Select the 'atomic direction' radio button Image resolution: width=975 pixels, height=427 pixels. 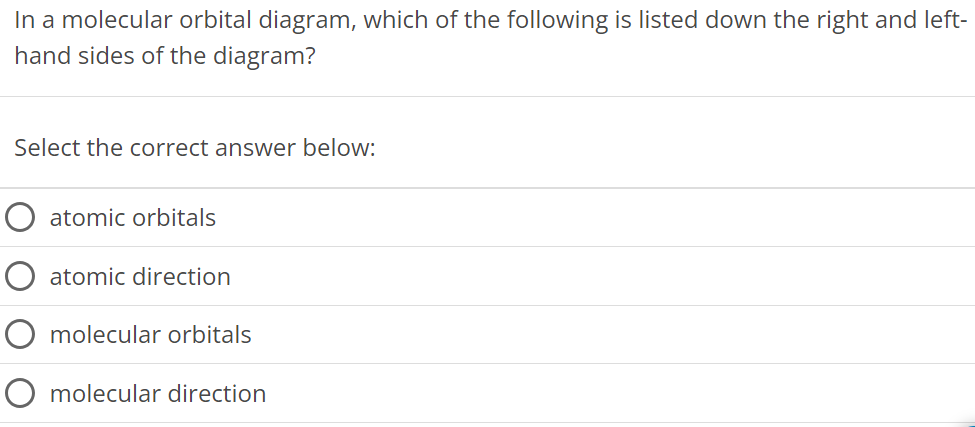(20, 276)
